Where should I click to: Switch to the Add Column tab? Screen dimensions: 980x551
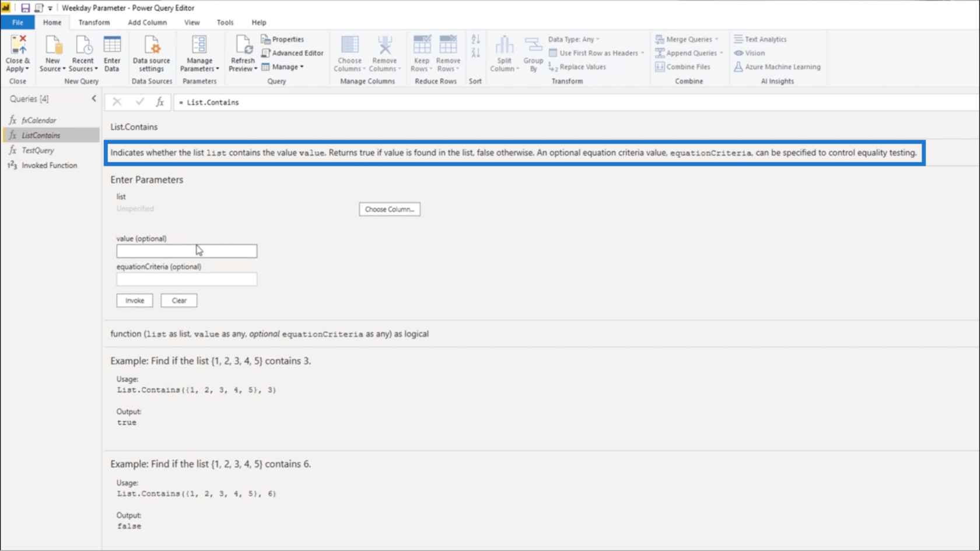click(x=147, y=22)
